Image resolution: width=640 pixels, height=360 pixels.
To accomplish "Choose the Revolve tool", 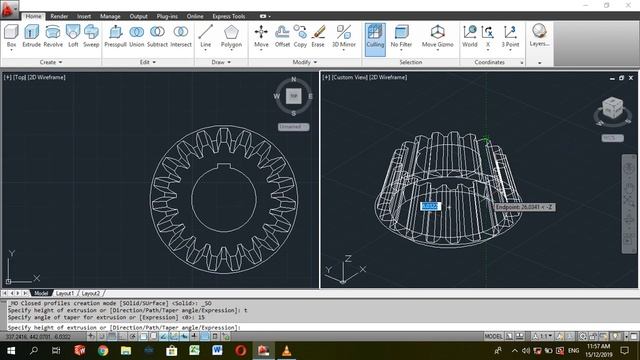I will pos(53,36).
